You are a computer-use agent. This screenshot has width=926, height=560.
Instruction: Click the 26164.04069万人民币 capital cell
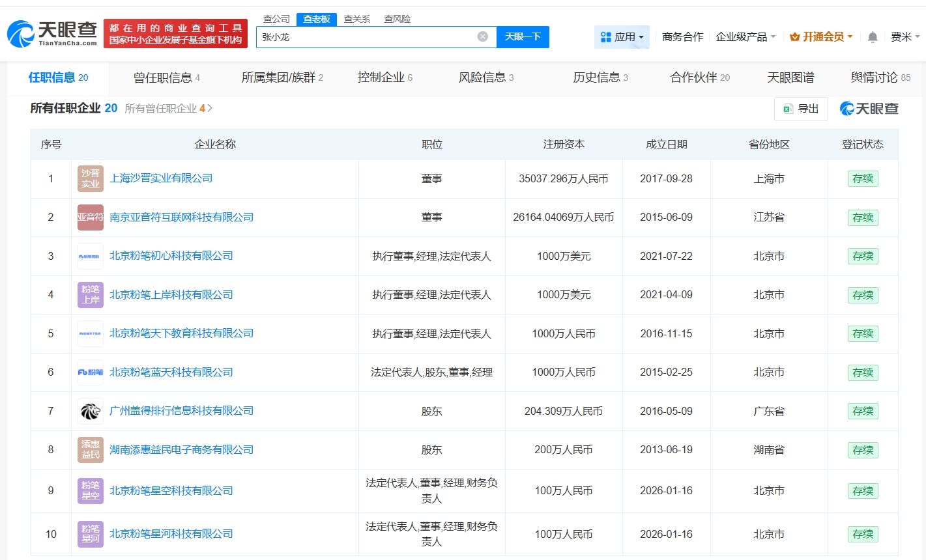(x=564, y=217)
